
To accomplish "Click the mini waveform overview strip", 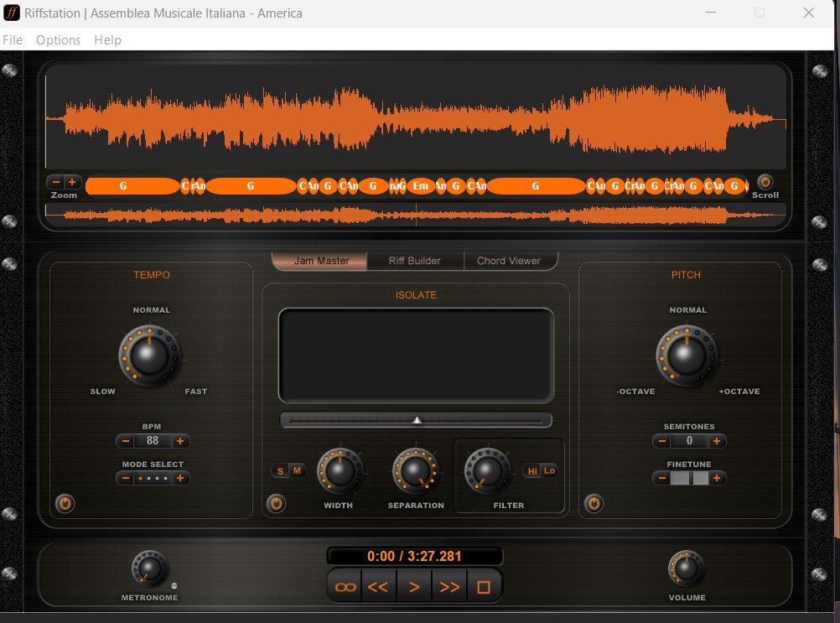I will tap(415, 215).
